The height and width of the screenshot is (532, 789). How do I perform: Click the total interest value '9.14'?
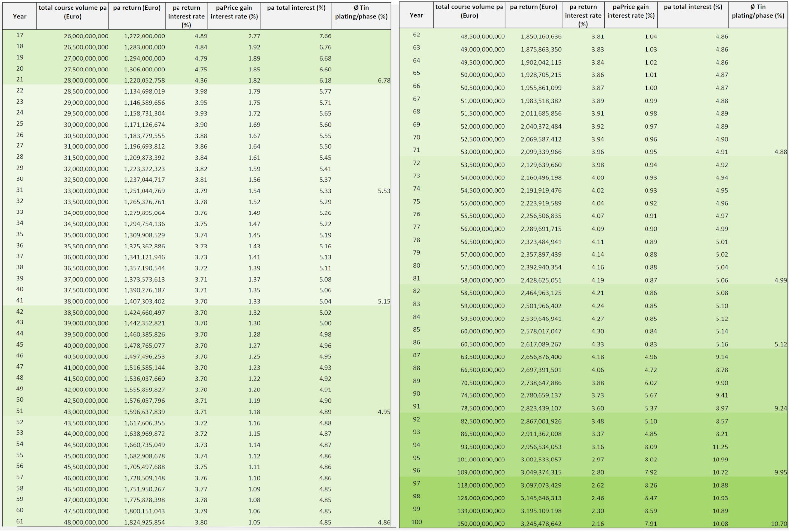722,357
